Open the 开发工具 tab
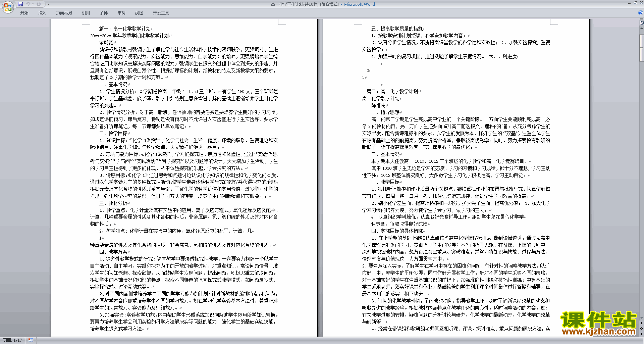The width and height of the screenshot is (644, 344). [x=161, y=13]
